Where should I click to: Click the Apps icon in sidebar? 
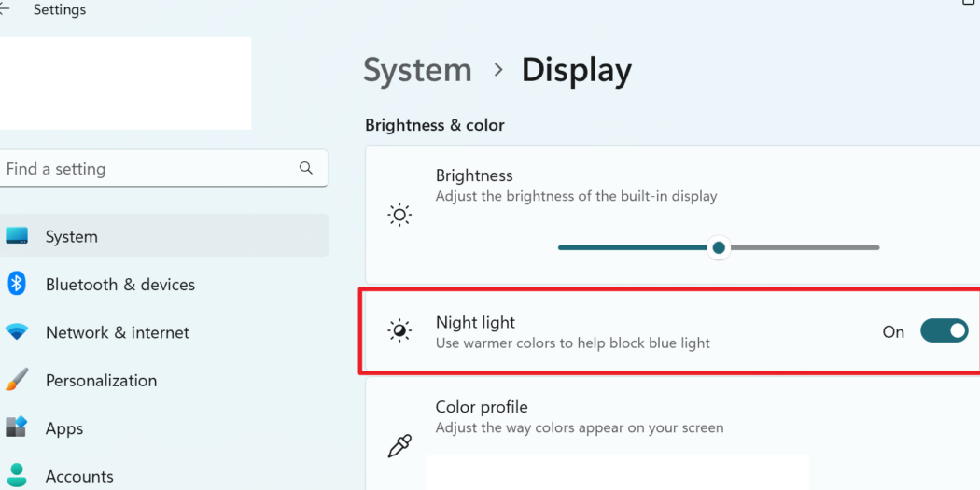pyautogui.click(x=16, y=427)
